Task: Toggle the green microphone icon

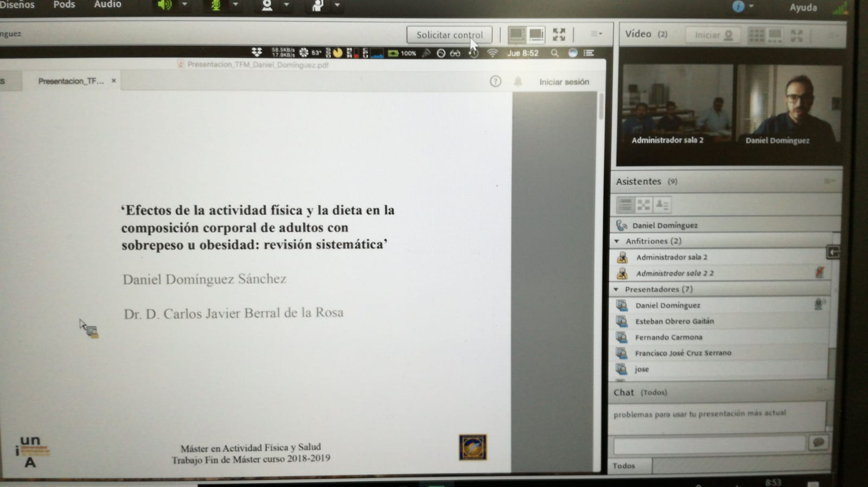Action: 216,5
